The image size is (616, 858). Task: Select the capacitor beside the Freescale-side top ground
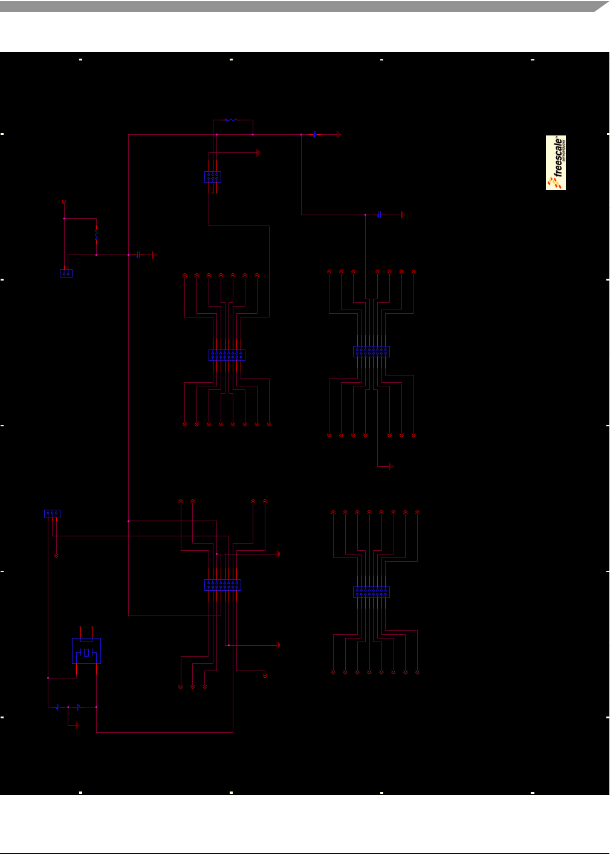315,135
